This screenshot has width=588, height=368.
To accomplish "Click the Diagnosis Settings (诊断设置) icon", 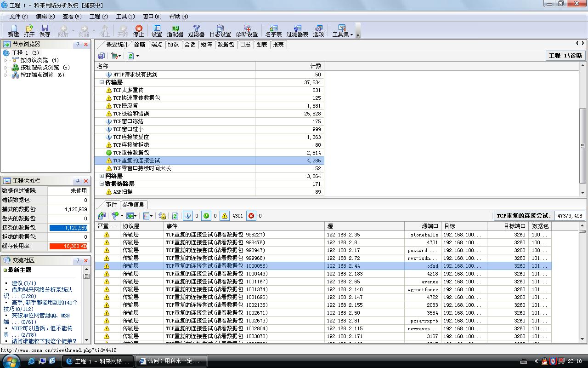I will tap(247, 31).
